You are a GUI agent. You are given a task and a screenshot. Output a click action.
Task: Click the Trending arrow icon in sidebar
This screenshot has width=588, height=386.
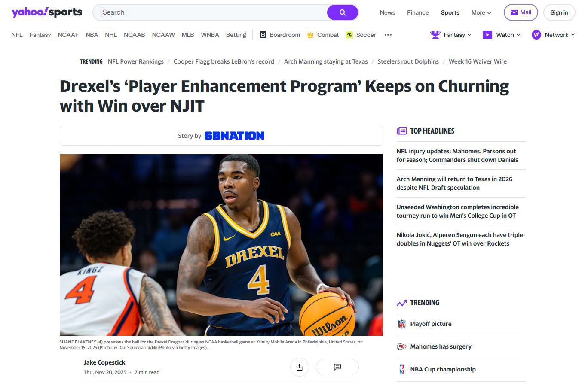(x=402, y=303)
